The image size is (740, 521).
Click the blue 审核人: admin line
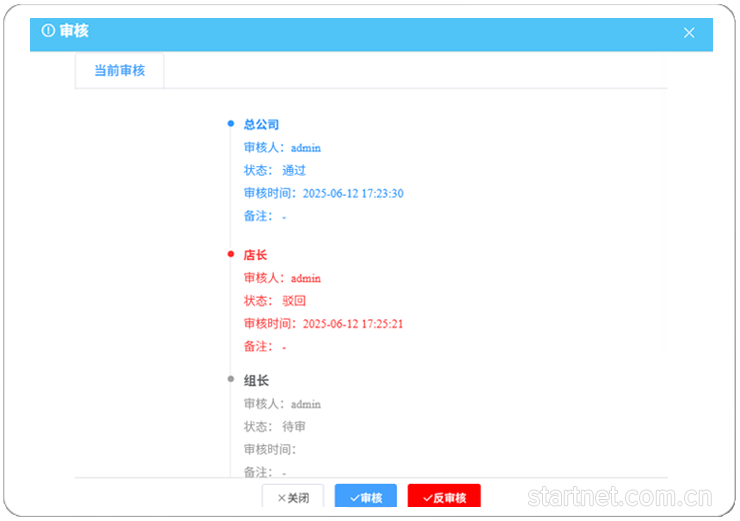tap(282, 148)
